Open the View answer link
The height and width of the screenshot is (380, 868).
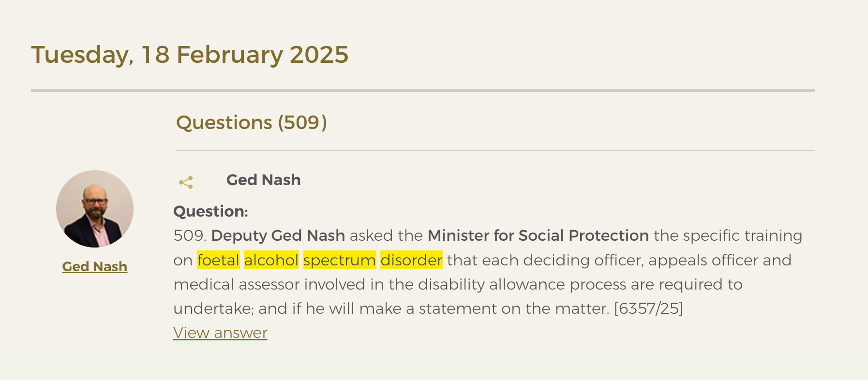(x=220, y=333)
